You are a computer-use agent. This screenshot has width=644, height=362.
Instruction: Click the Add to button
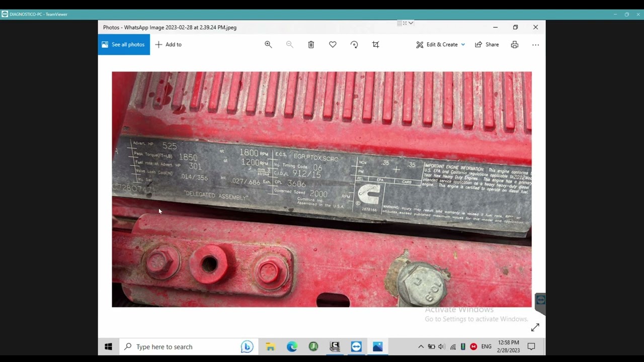168,44
